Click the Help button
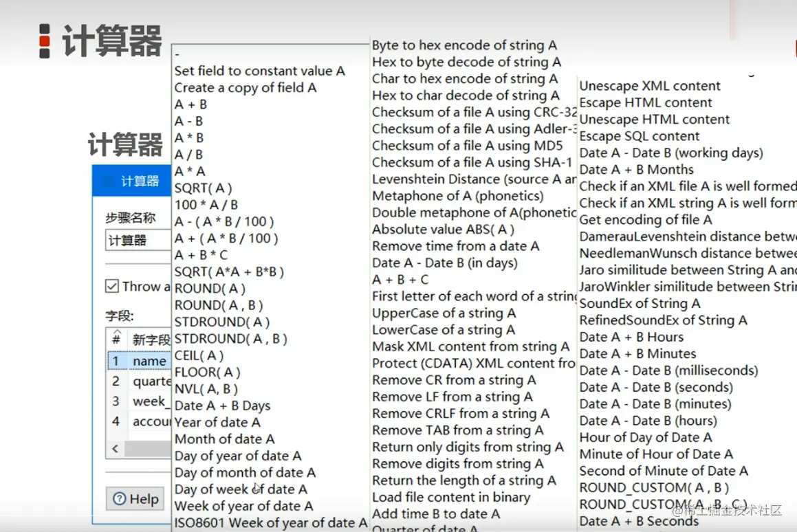 pos(135,499)
